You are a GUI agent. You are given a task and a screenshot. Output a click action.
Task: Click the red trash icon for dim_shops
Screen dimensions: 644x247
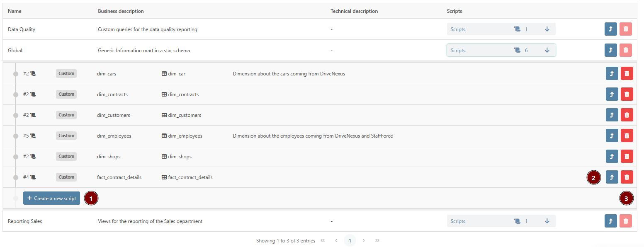[x=627, y=156]
